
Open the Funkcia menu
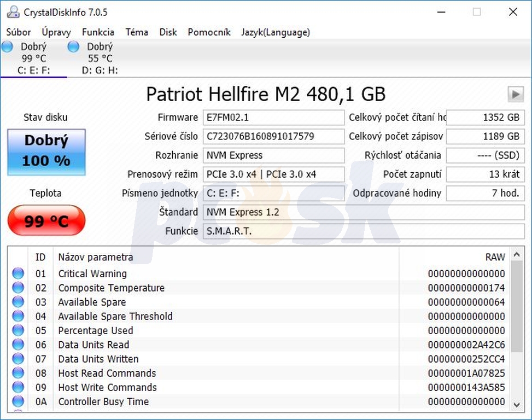pyautogui.click(x=98, y=32)
